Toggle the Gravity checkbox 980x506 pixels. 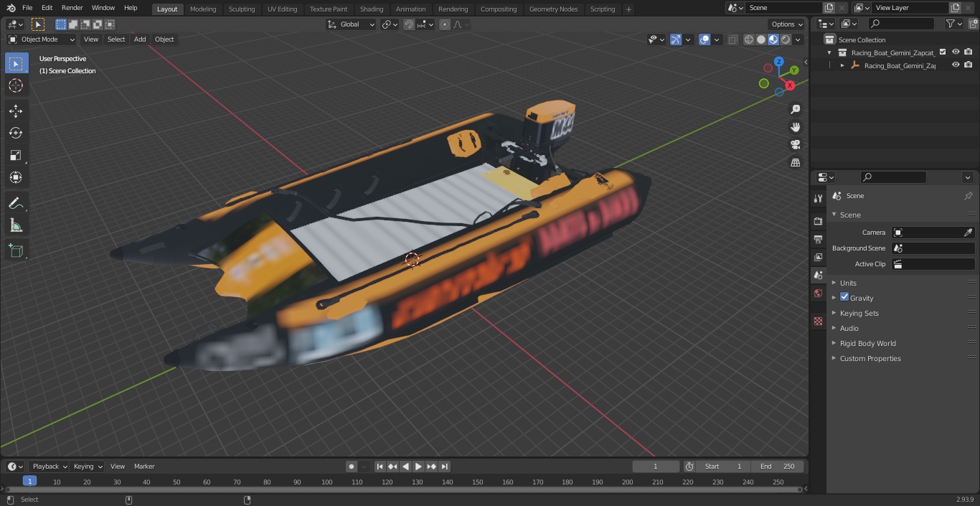[844, 297]
